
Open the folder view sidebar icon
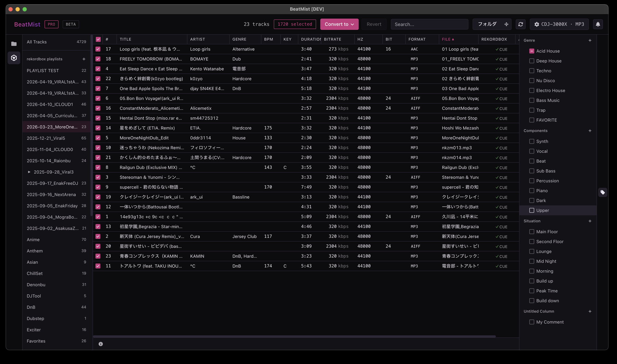point(14,44)
